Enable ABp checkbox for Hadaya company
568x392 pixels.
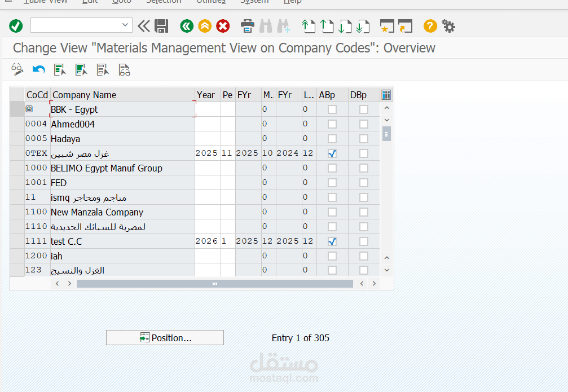pyautogui.click(x=332, y=138)
